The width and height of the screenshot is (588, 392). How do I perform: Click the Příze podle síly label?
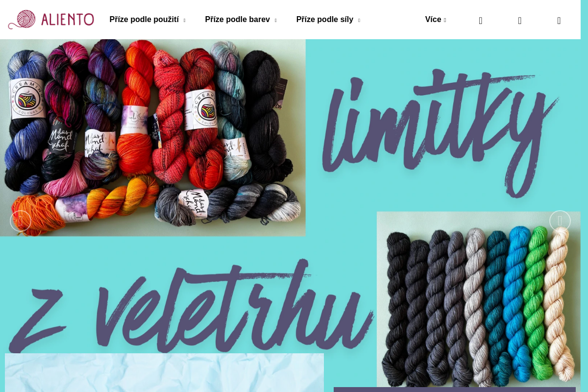point(325,20)
